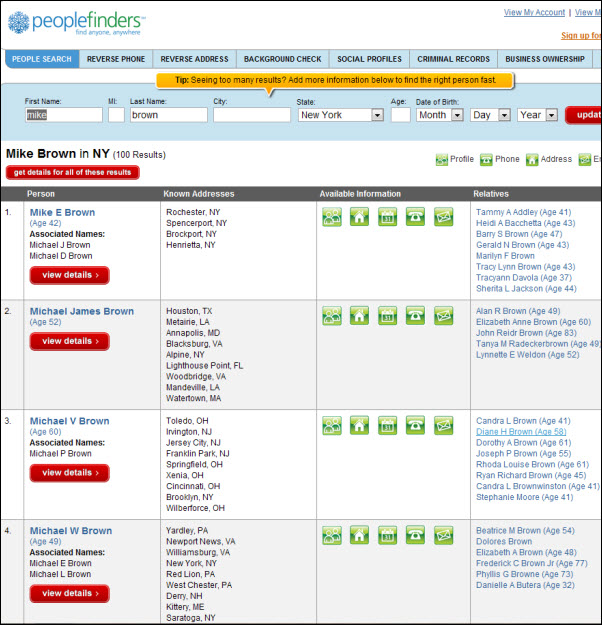Open profile icon for Michael W Brown
This screenshot has width=602, height=625.
pyautogui.click(x=332, y=535)
